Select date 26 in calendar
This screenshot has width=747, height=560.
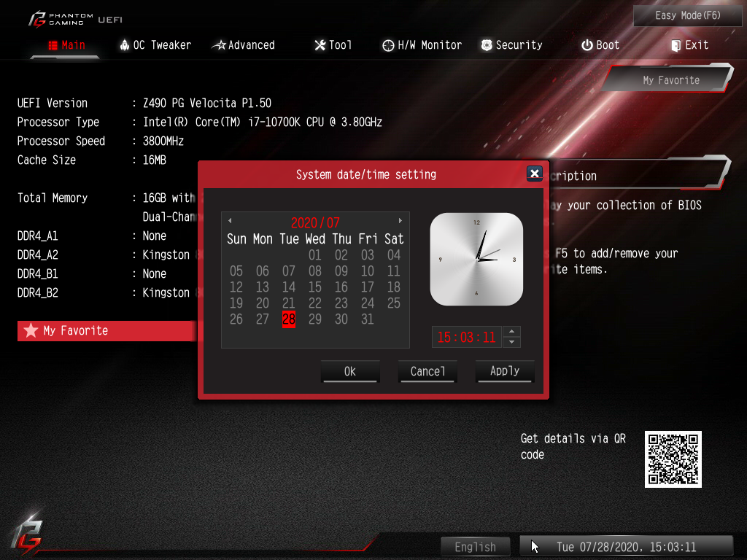click(x=236, y=319)
